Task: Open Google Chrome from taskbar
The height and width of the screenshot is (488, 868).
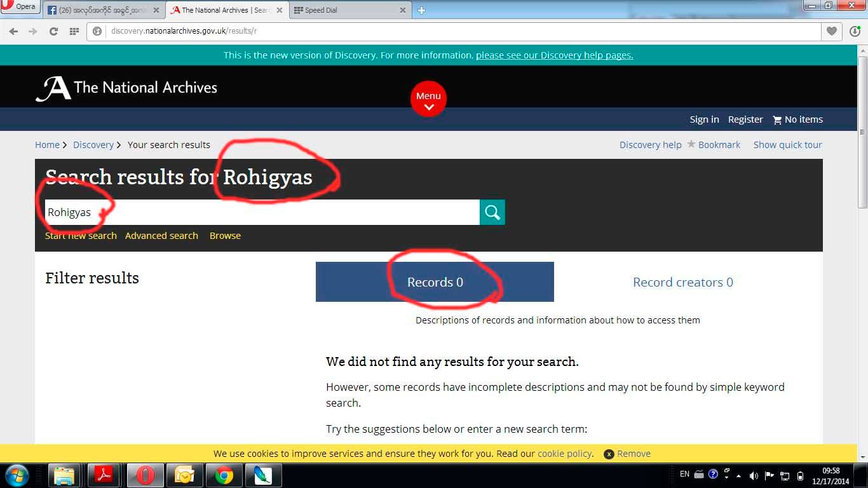Action: 224,475
